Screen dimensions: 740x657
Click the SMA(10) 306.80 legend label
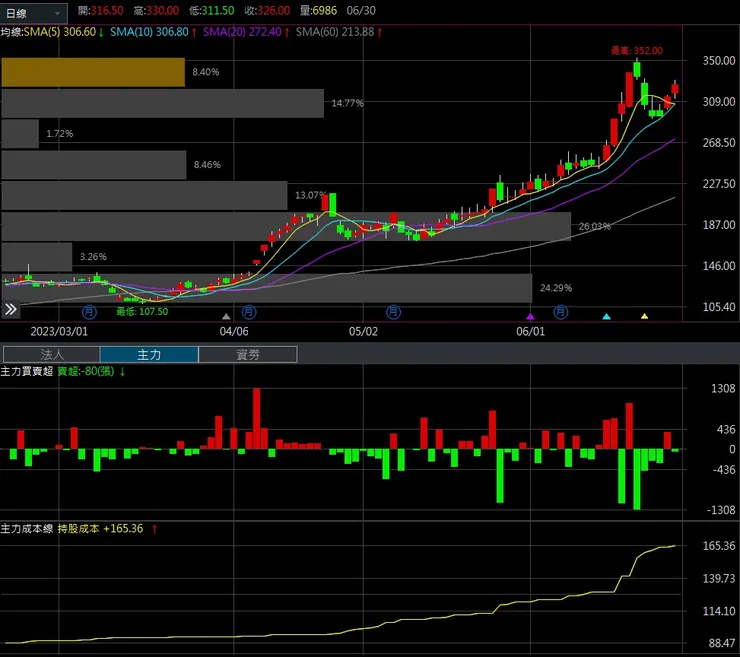coord(149,32)
